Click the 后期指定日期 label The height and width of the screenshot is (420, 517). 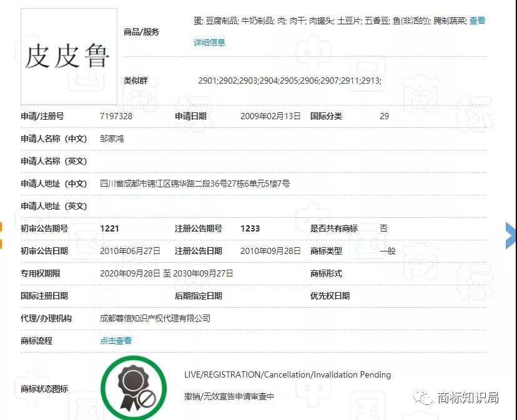[198, 296]
